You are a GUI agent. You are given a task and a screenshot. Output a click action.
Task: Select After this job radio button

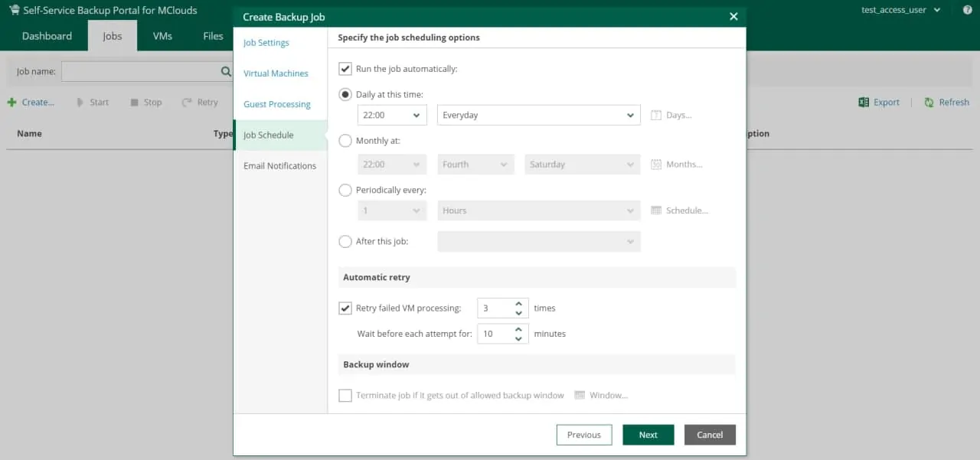pos(345,241)
